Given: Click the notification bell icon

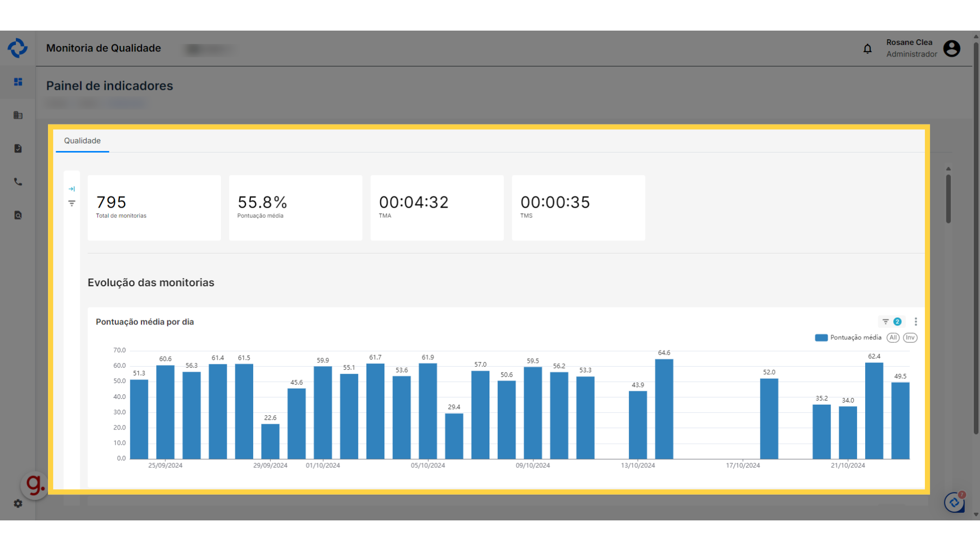Looking at the screenshot, I should (x=867, y=48).
